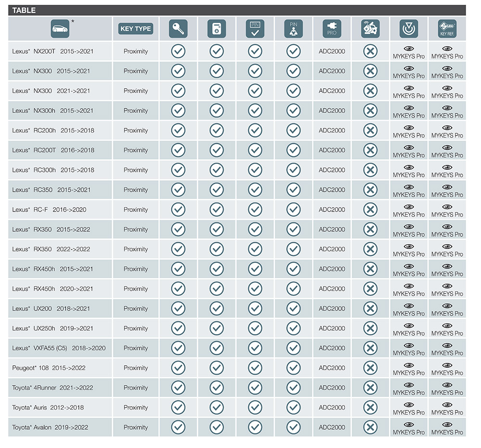The height and width of the screenshot is (448, 481).
Task: Click the TABLE title bar
Action: pos(237,10)
